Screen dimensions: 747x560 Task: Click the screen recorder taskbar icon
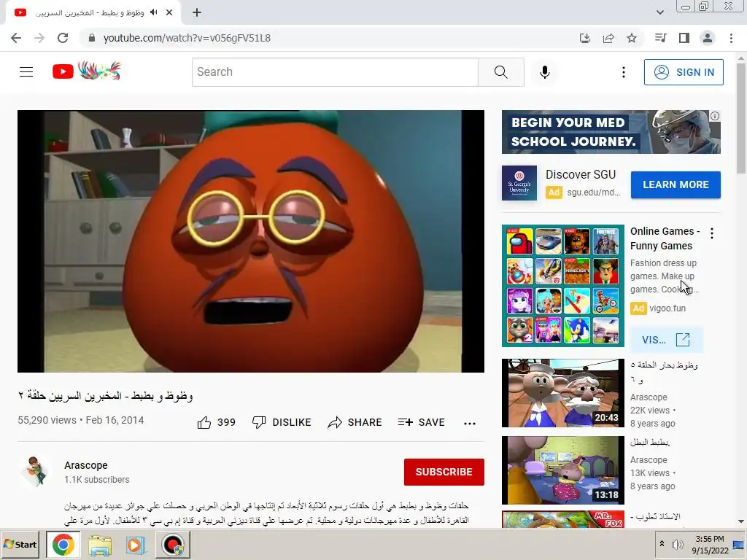click(x=172, y=545)
